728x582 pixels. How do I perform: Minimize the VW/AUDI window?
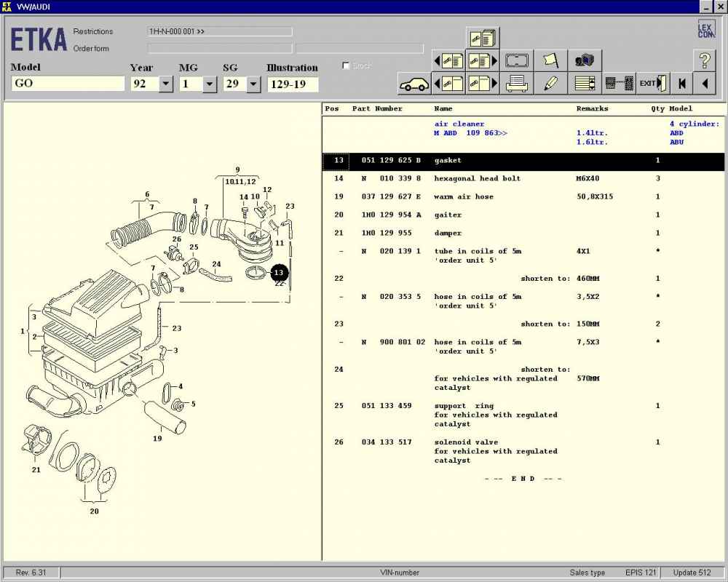click(705, 7)
